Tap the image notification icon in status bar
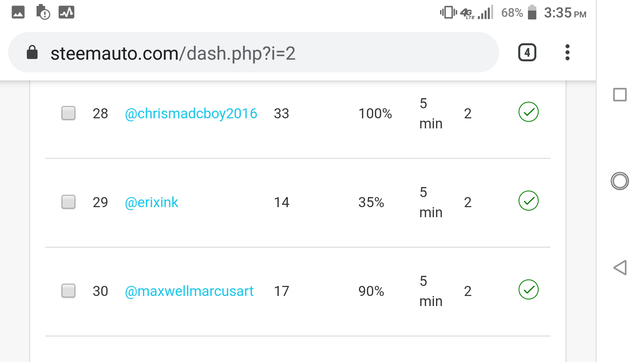Screen dimensions: 644x362 point(18,12)
